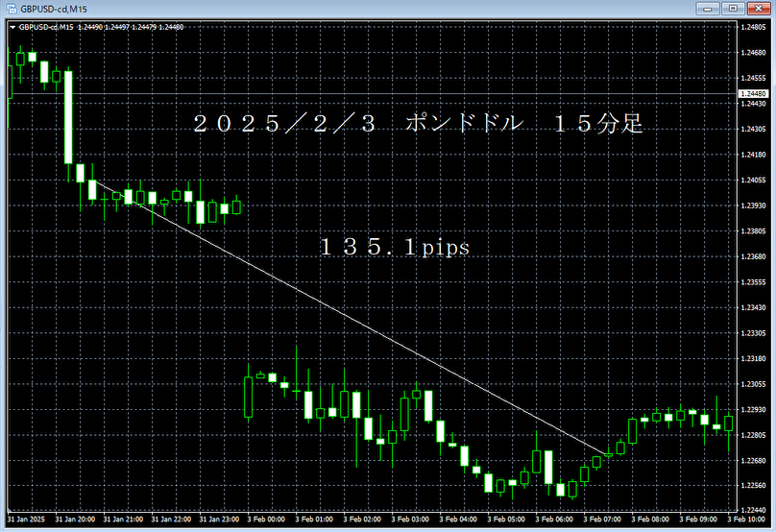Click the 1.22440 price axis label
The image size is (776, 532).
pos(753,510)
